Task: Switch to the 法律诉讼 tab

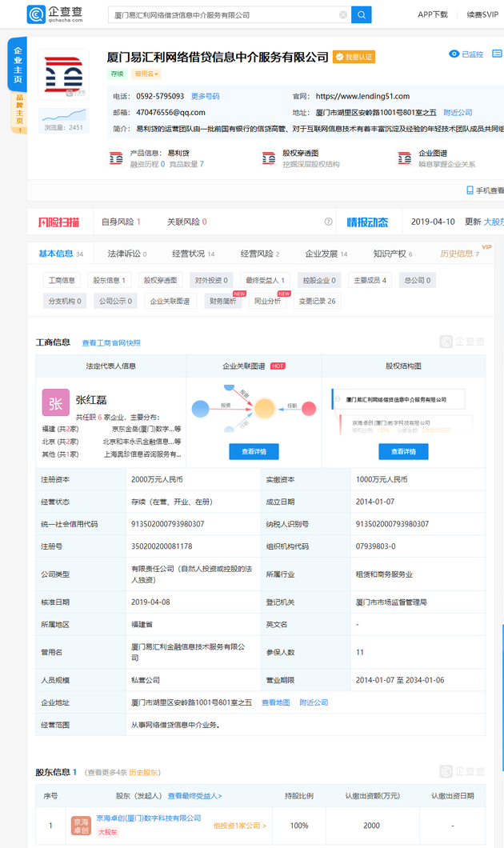Action: click(x=127, y=254)
